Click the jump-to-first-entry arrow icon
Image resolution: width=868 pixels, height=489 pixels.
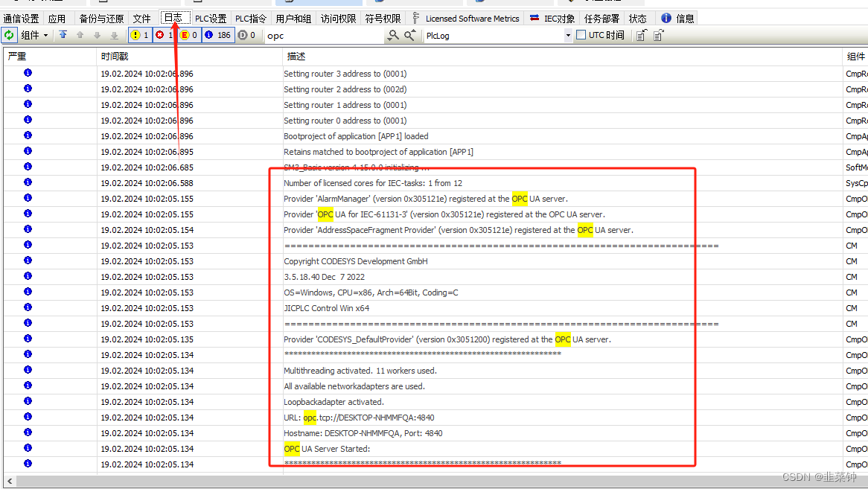63,35
